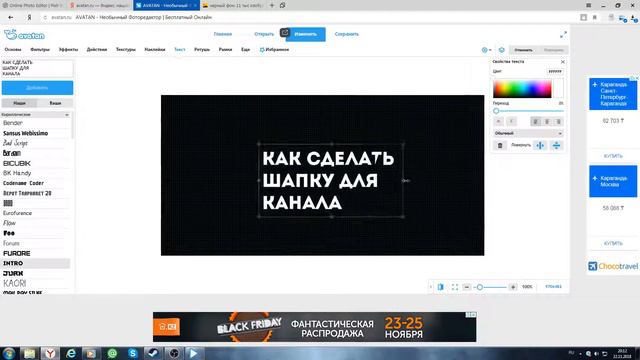Align text left
Viewport: 640px width, 360px height.
coord(535,122)
